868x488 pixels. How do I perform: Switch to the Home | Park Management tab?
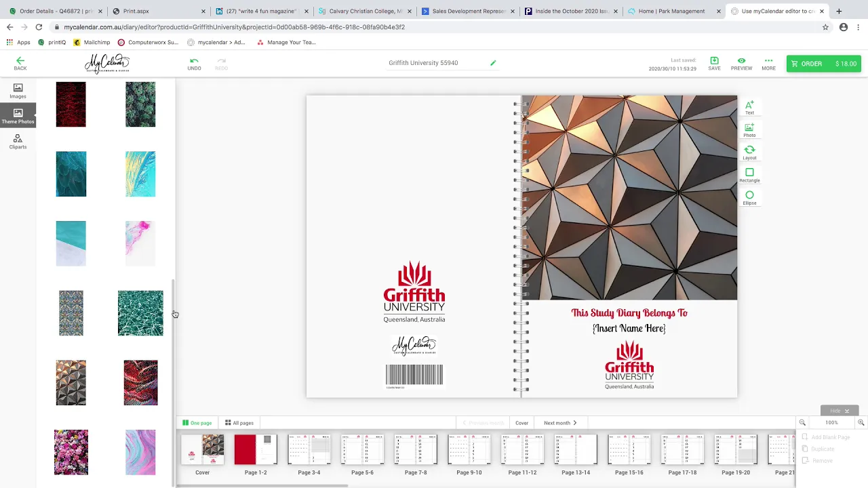tap(671, 11)
